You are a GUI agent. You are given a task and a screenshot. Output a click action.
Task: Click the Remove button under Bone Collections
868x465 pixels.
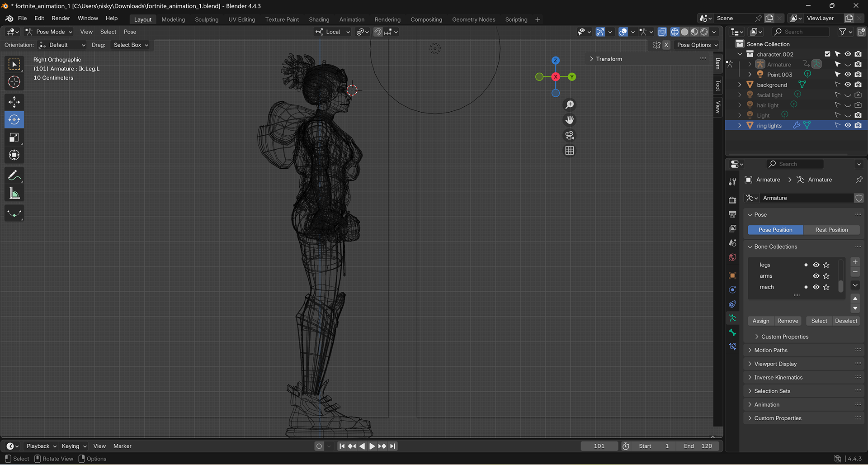[x=788, y=321]
